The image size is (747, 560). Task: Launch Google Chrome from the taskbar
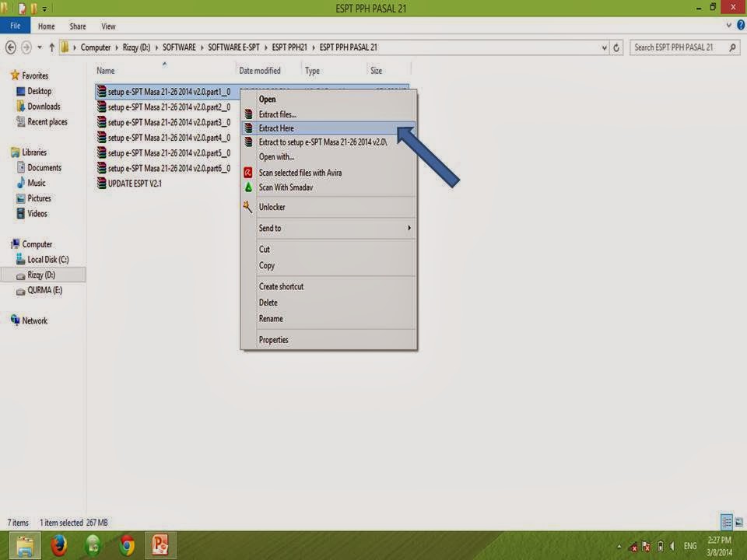tap(127, 546)
